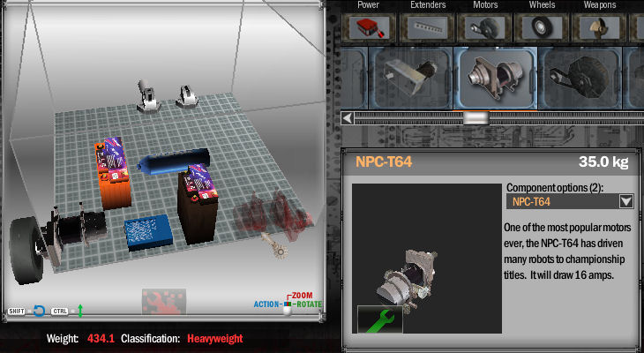Click the NPC-T64 motor preview image
Image resolution: width=644 pixels, height=353 pixels.
click(426, 258)
